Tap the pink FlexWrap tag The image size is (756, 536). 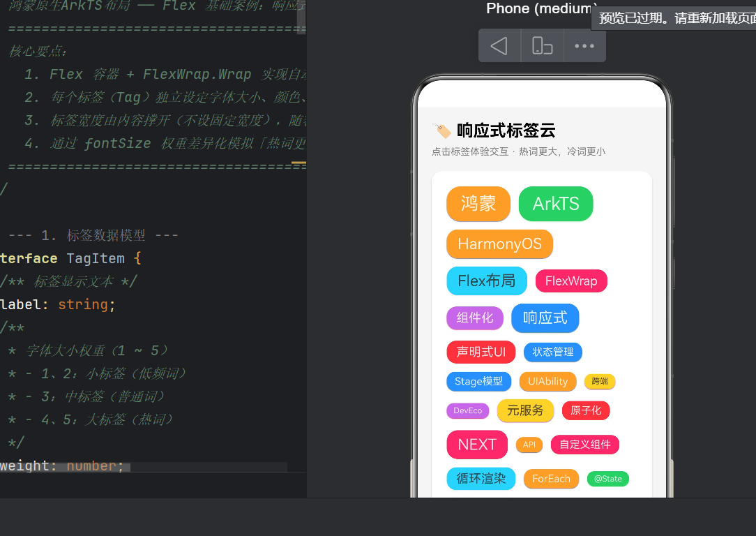pyautogui.click(x=571, y=281)
